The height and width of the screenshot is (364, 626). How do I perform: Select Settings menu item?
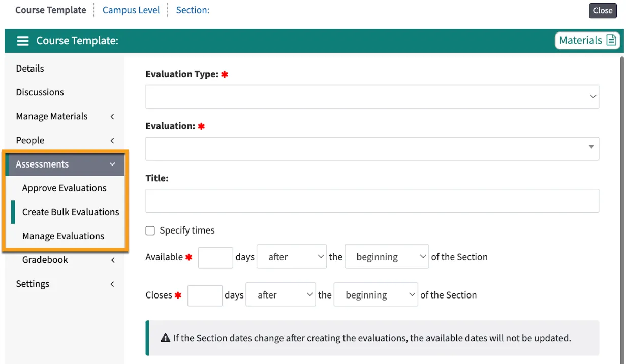click(x=33, y=284)
